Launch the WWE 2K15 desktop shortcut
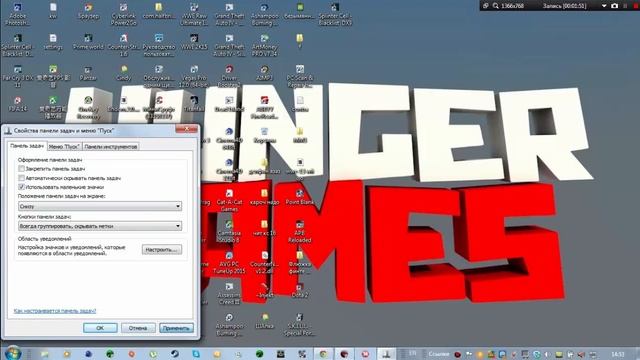Screen dimensions: 640x360 (x=194, y=42)
